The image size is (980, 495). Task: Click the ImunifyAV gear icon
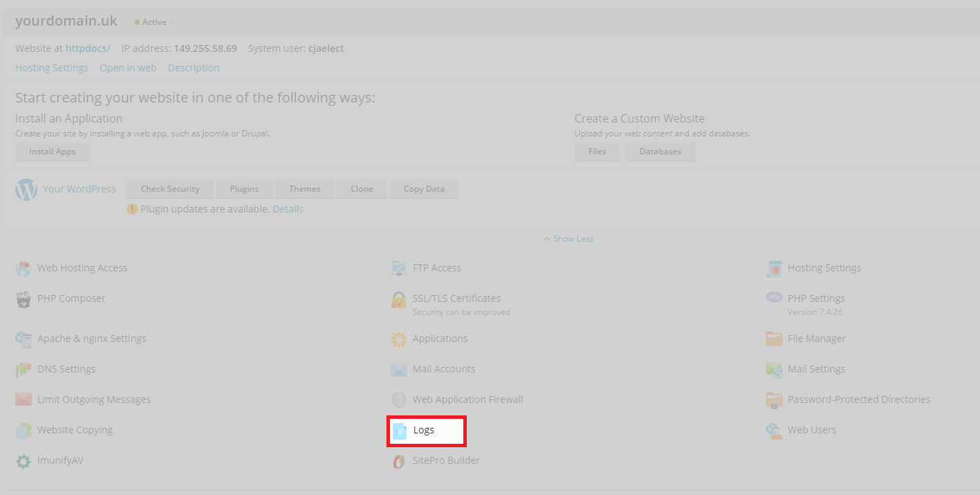24,461
